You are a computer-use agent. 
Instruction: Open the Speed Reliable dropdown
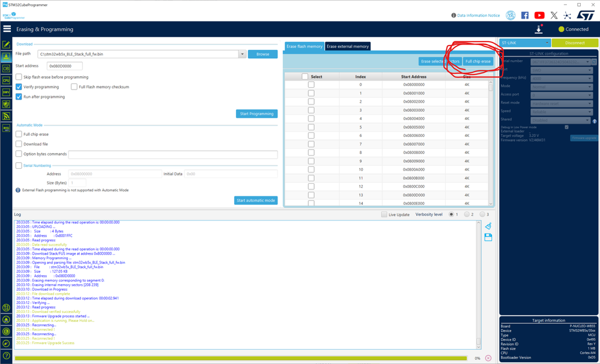[562, 112]
